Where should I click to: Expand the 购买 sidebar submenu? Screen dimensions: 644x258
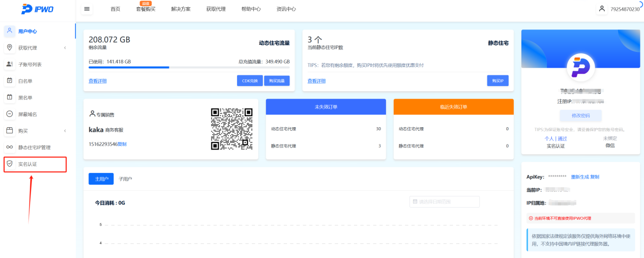[x=65, y=131]
